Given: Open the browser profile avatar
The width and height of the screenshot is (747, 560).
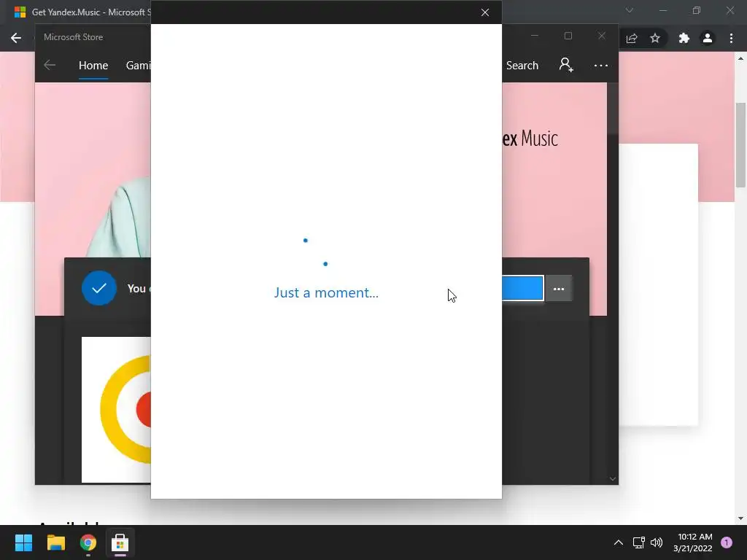Looking at the screenshot, I should pos(708,38).
